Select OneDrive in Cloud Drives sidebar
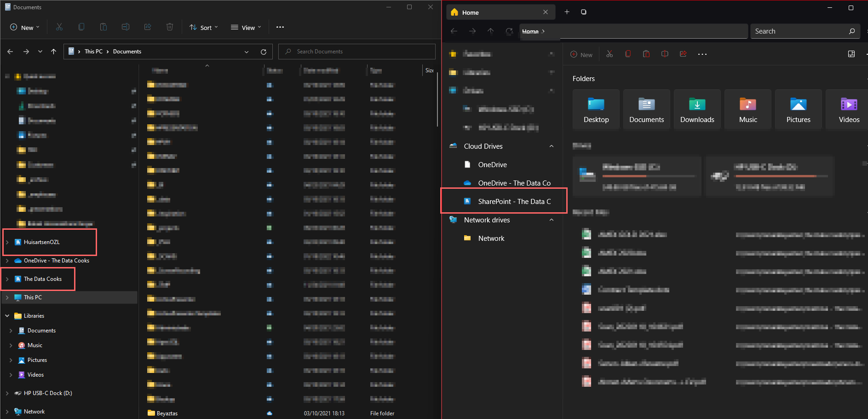 (492, 165)
